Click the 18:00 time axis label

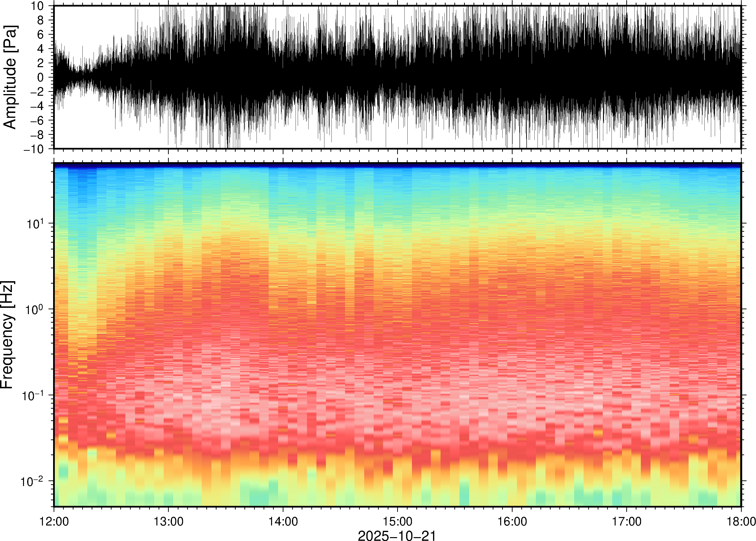[741, 521]
